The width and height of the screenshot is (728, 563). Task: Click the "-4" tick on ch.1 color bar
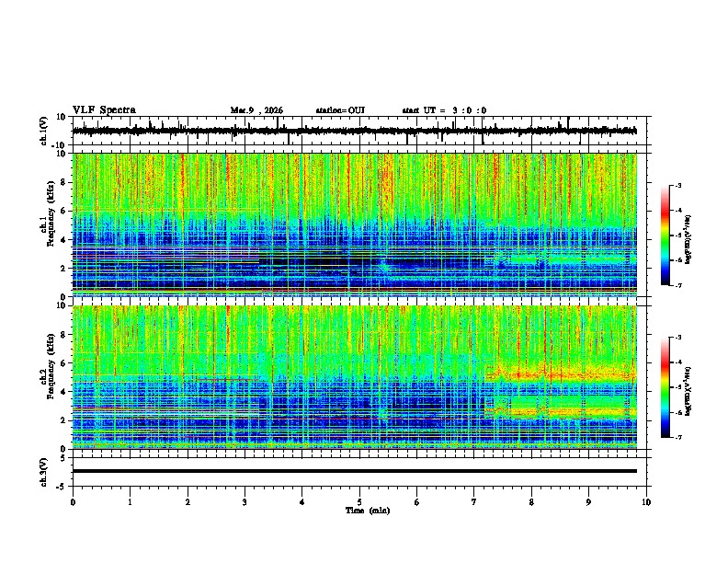tap(678, 211)
